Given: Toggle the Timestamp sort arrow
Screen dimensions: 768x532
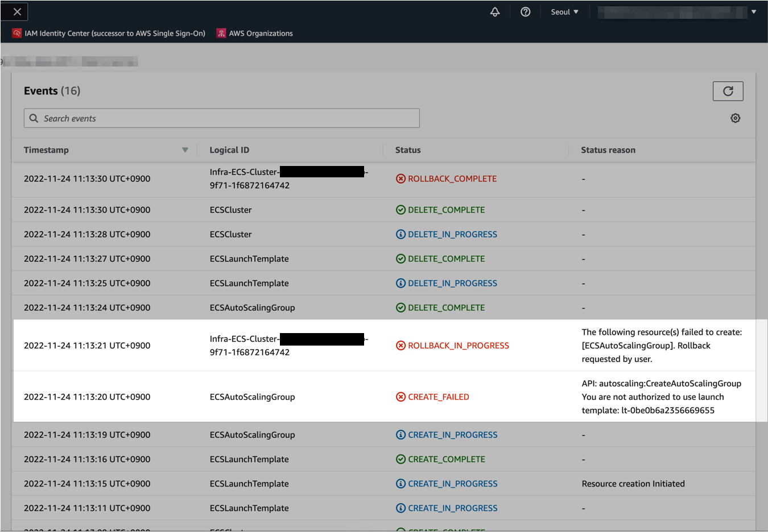Looking at the screenshot, I should (x=185, y=150).
